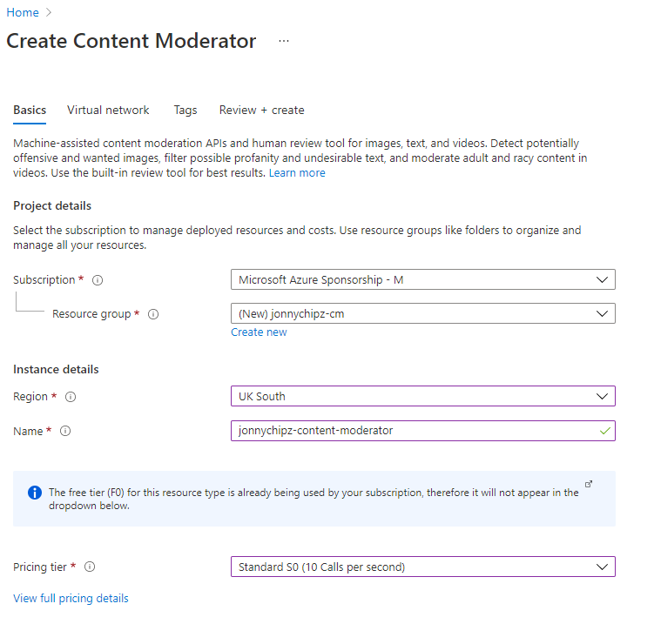The height and width of the screenshot is (644, 654).
Task: Click Create new under Resource group
Action: pos(259,332)
